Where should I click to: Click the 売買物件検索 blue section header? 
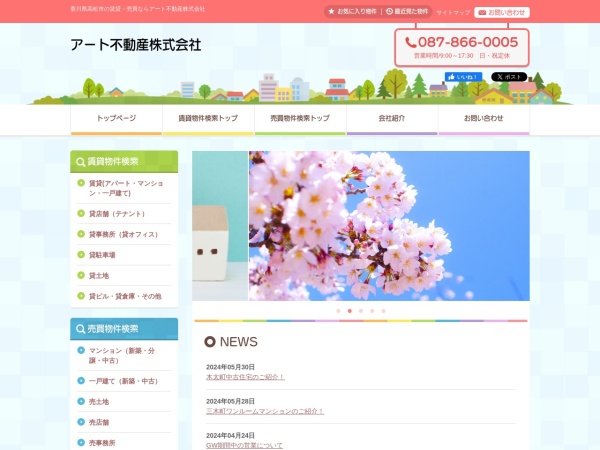(x=124, y=329)
